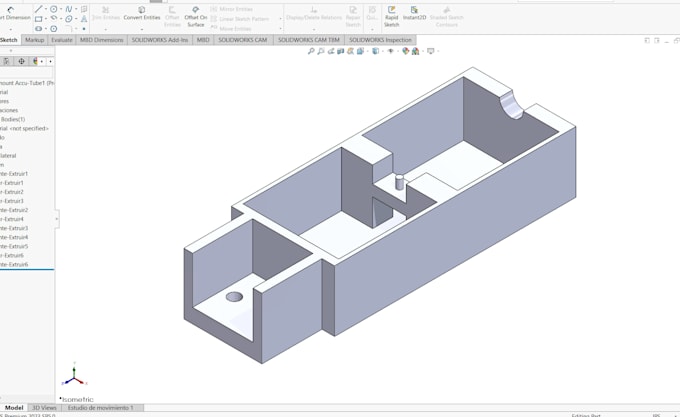Click Apply Scene icon in view toolbar
Viewport: 680px width, 417px height.
415,51
